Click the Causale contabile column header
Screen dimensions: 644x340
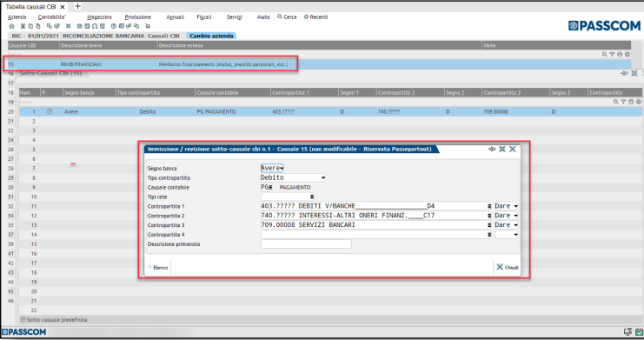click(x=232, y=92)
